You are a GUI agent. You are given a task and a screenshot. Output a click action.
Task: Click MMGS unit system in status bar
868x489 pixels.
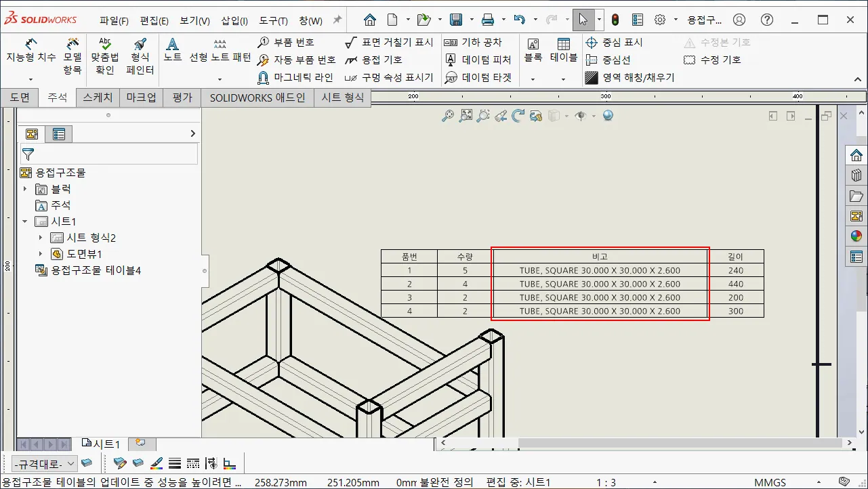[770, 482]
